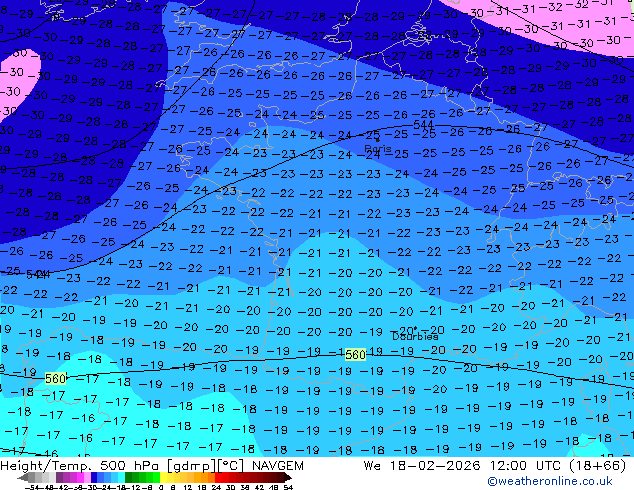Click the darkest blue swatch in legend
The height and width of the screenshot is (490, 634).
coord(94,478)
